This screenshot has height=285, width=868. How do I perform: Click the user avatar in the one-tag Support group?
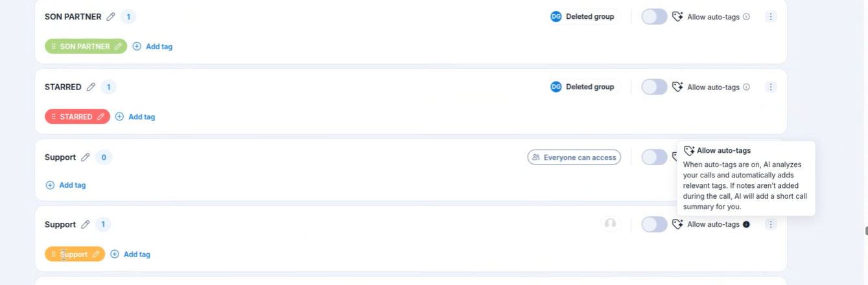pyautogui.click(x=610, y=224)
